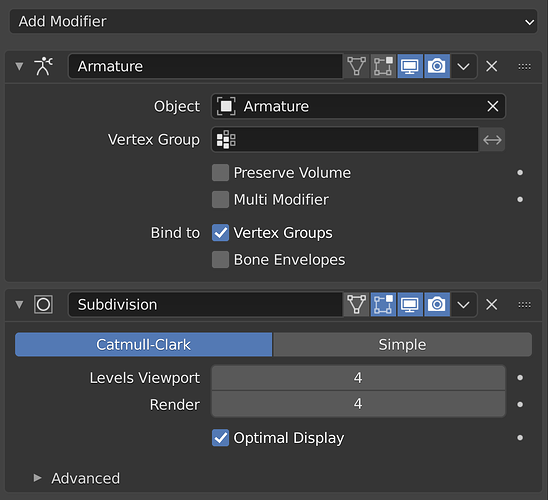The width and height of the screenshot is (548, 500).
Task: Uncheck Bind to Vertex Groups
Action: pos(221,233)
